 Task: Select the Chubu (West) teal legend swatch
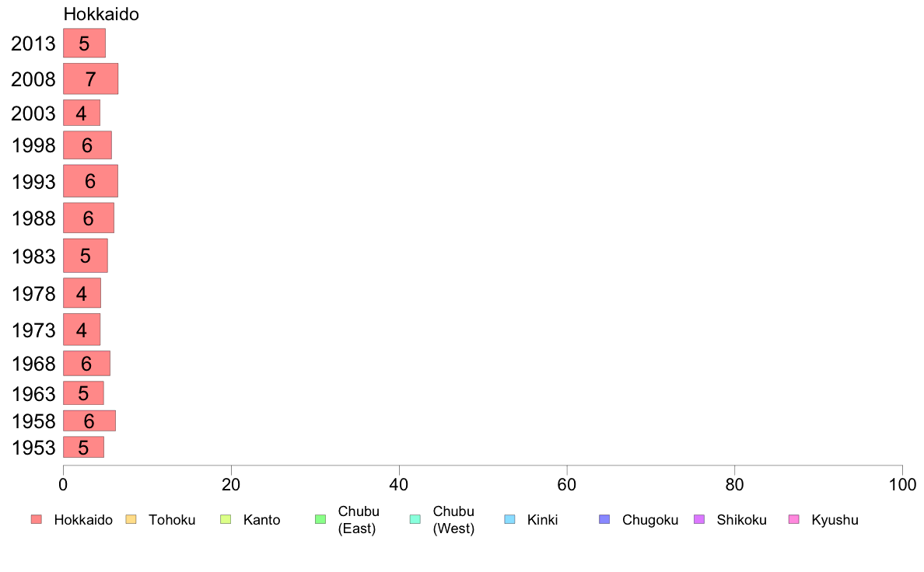point(415,519)
